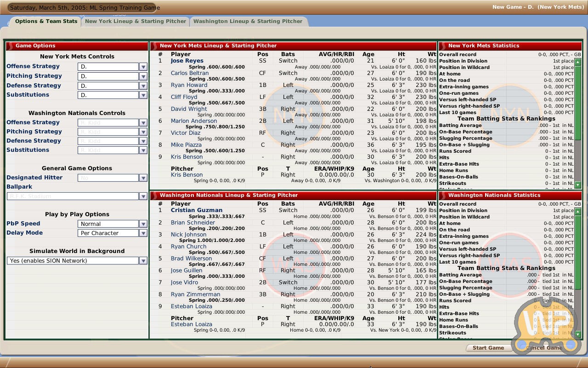Select starting pitcher Esteban Loaiza link
This screenshot has width=588, height=368.
click(x=192, y=324)
